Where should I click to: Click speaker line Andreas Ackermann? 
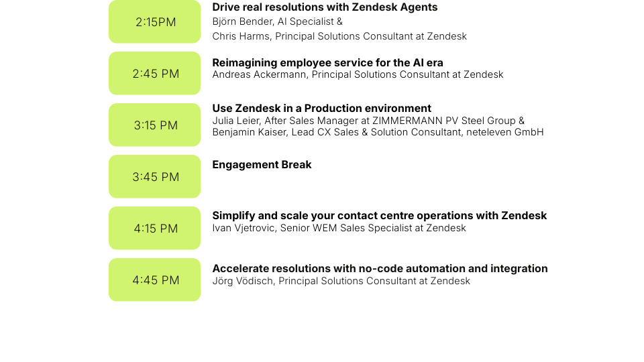tap(358, 74)
